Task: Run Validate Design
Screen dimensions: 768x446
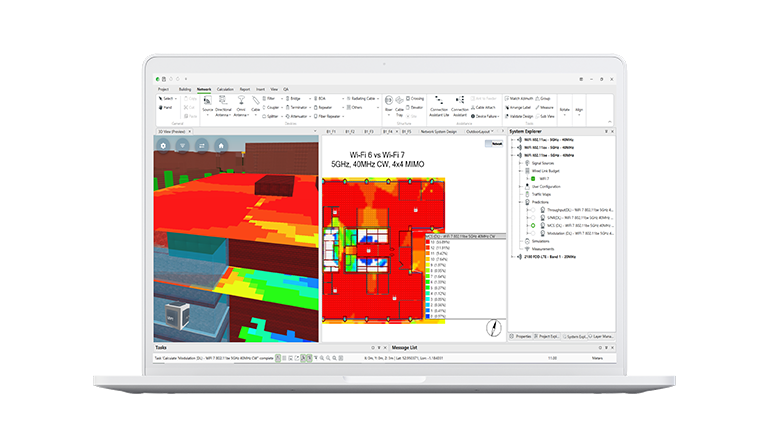Action: (519, 117)
